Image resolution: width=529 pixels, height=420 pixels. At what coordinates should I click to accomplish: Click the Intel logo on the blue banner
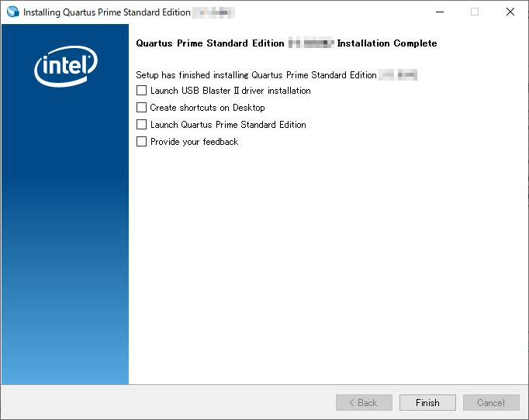coord(65,67)
